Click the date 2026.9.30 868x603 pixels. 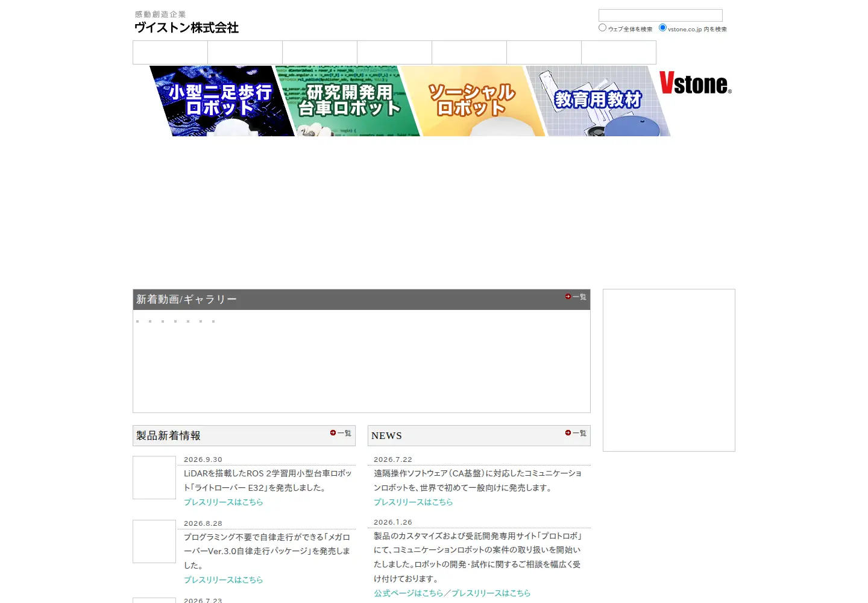coord(203,459)
